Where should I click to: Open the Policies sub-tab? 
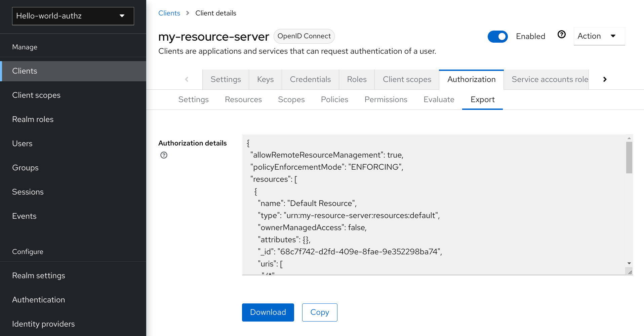(x=334, y=99)
